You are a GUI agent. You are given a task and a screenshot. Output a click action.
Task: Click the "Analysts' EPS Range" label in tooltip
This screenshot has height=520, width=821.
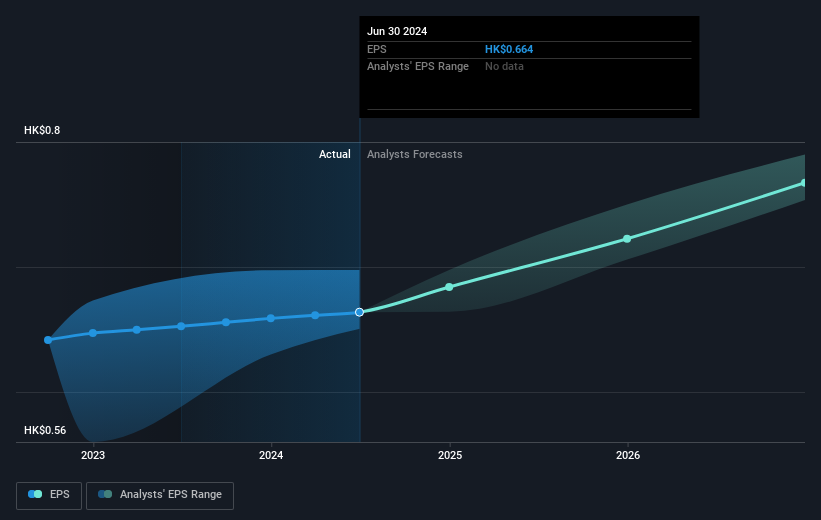click(418, 67)
